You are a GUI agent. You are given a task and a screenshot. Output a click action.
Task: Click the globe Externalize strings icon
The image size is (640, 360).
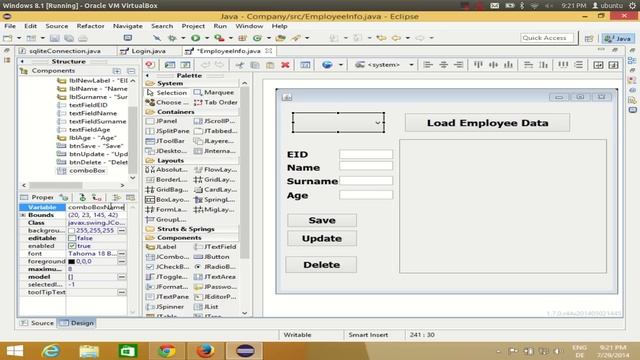(327, 65)
